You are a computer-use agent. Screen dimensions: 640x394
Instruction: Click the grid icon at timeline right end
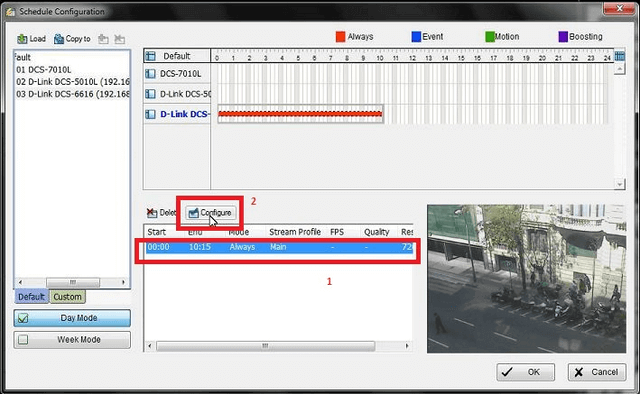point(619,56)
